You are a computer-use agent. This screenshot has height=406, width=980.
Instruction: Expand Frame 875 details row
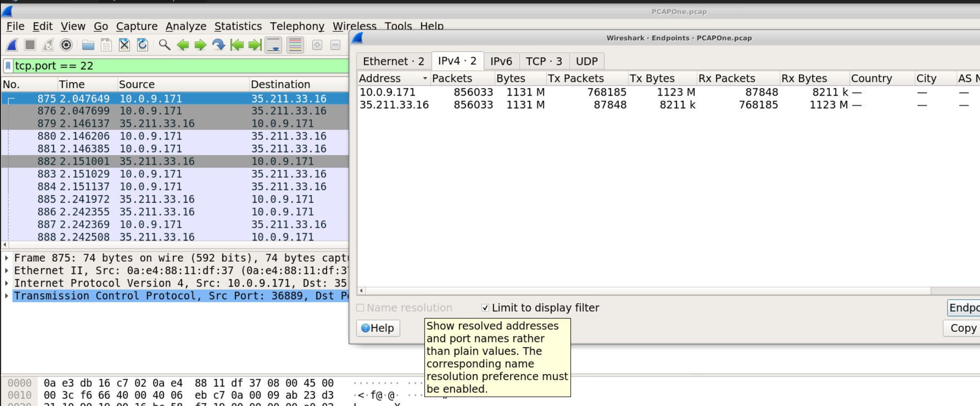point(7,258)
